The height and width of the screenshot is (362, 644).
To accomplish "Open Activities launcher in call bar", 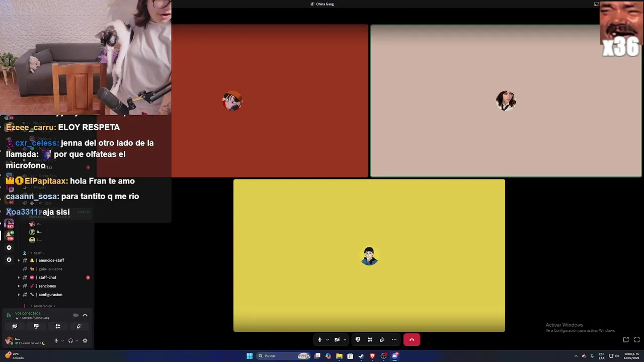I will pos(370,340).
